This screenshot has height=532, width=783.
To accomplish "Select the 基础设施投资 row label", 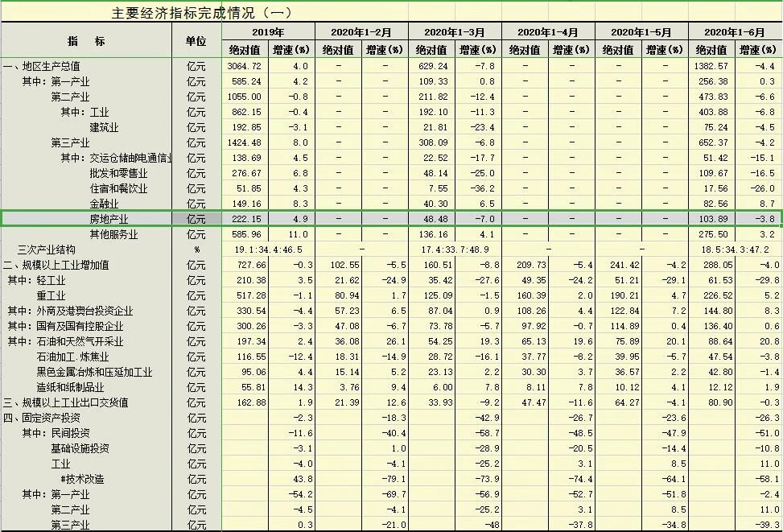I will pos(80,448).
